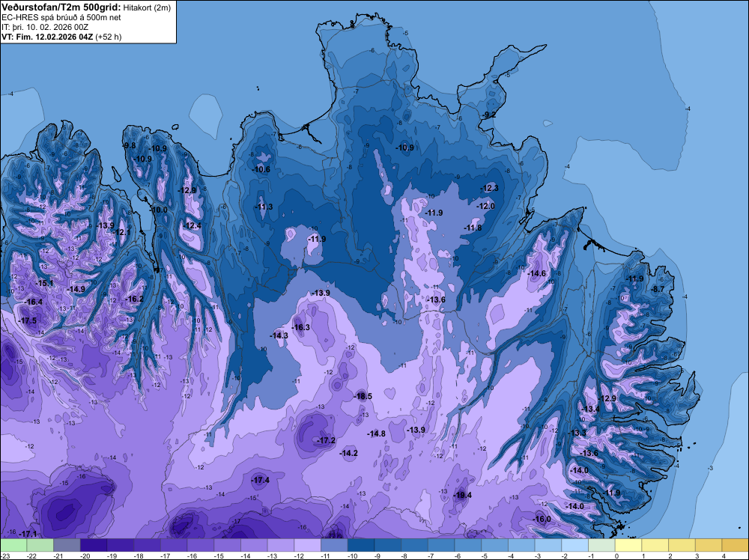Select the -10.0 temperature reading
The image size is (749, 560).
pyautogui.click(x=159, y=210)
